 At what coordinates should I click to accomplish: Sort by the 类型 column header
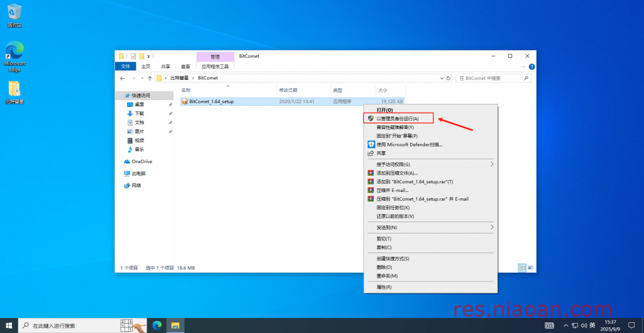pos(353,90)
